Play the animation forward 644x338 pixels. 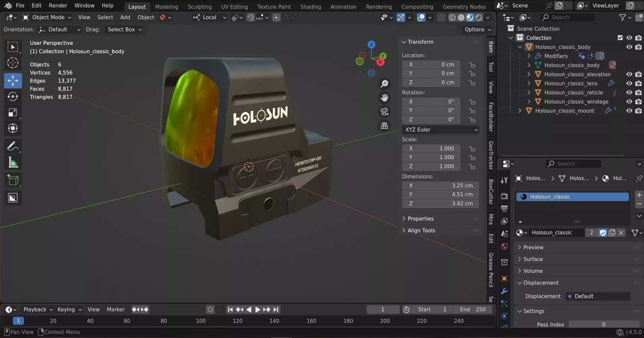tap(257, 309)
